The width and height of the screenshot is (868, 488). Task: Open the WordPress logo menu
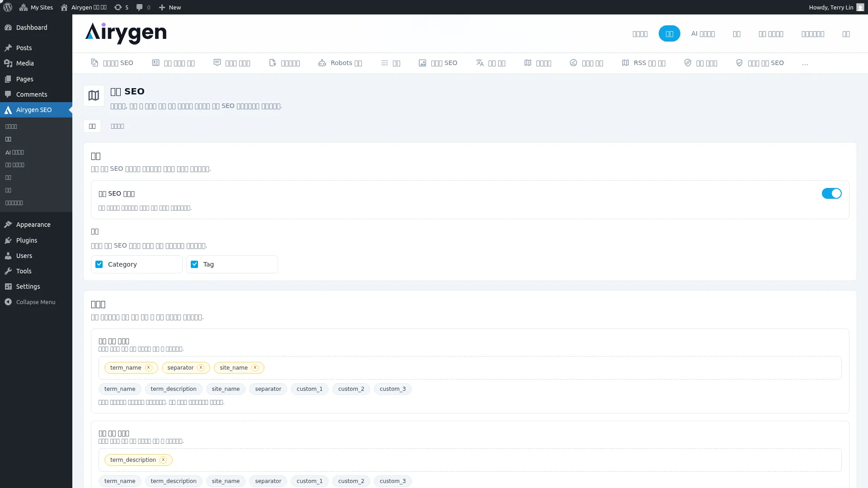8,7
